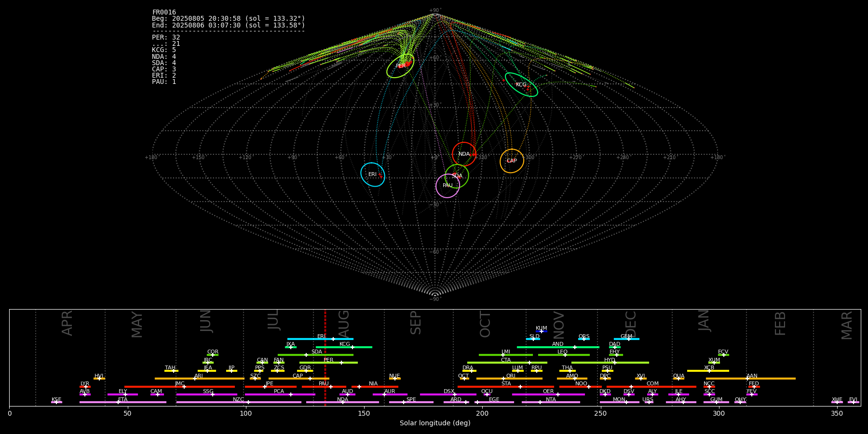The width and height of the screenshot is (868, 434).
Task: Click the NZC shower bar on timeline
Action: tap(239, 402)
